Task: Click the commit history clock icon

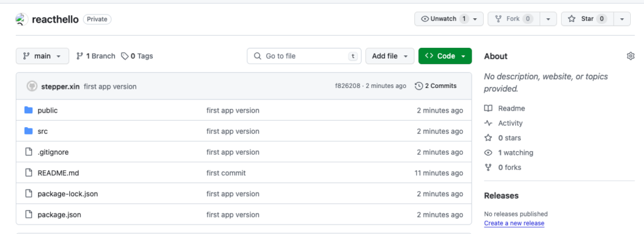Action: pos(418,86)
